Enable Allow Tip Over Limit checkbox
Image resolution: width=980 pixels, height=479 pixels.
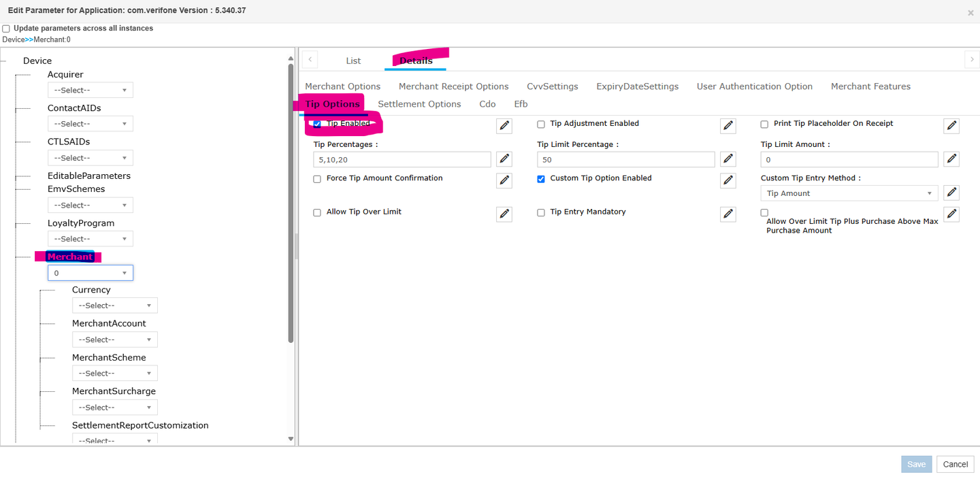(x=317, y=212)
